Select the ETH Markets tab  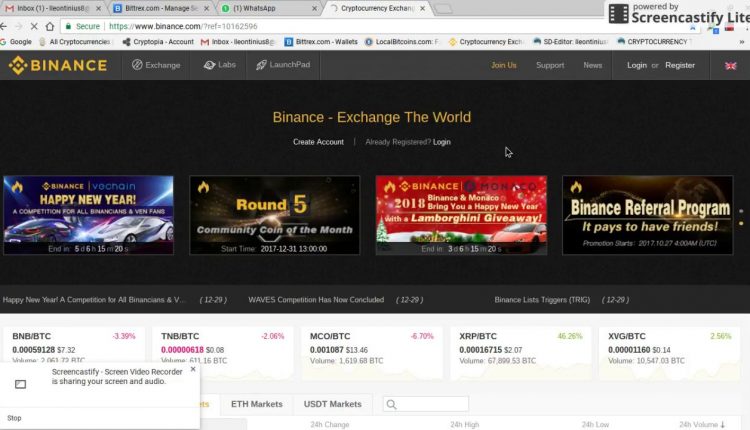(x=256, y=404)
